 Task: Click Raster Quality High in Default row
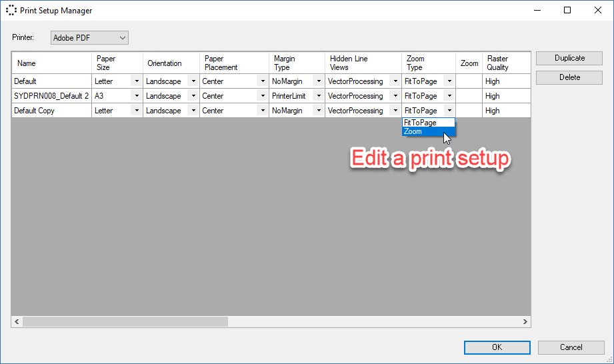click(x=506, y=81)
